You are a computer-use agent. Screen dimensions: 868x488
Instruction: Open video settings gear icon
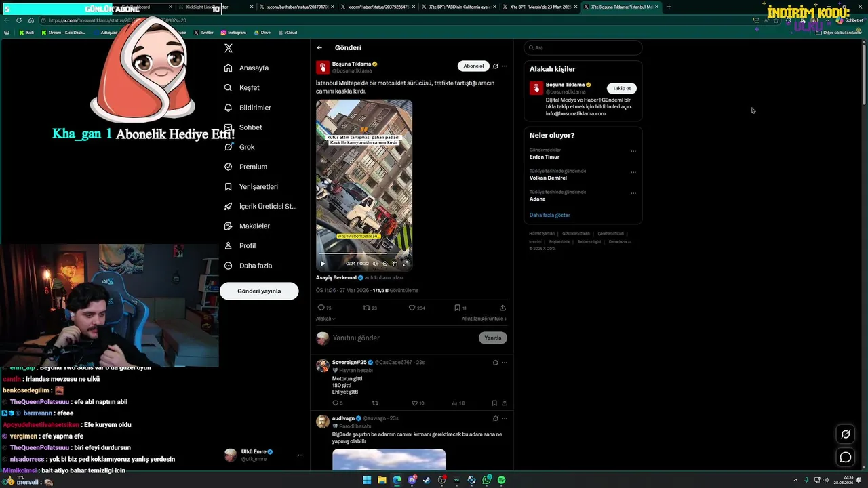[385, 264]
